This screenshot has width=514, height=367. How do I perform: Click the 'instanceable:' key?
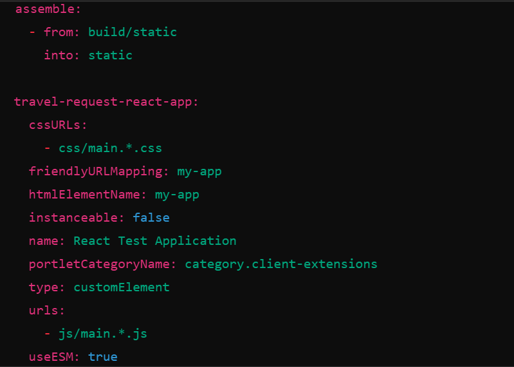tap(77, 218)
